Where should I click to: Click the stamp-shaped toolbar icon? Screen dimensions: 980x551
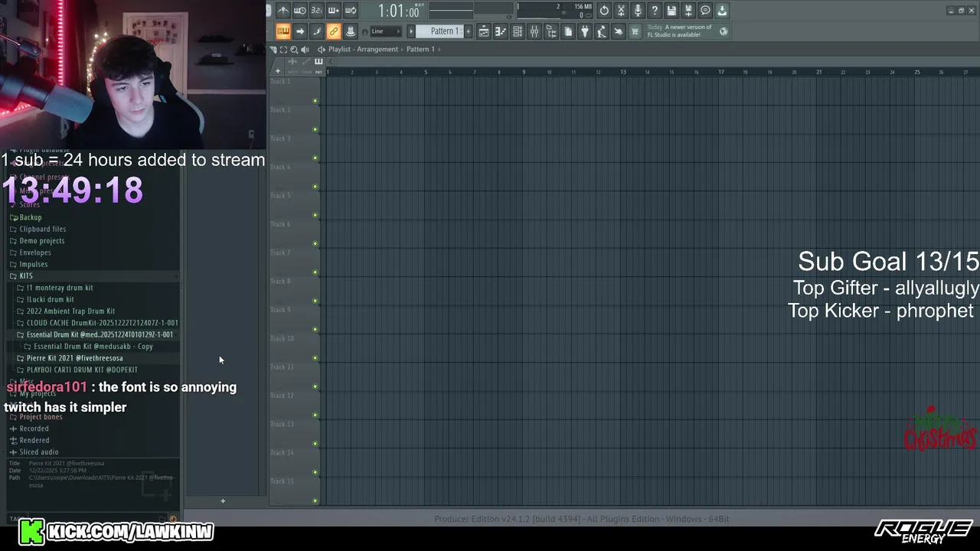[x=351, y=31]
